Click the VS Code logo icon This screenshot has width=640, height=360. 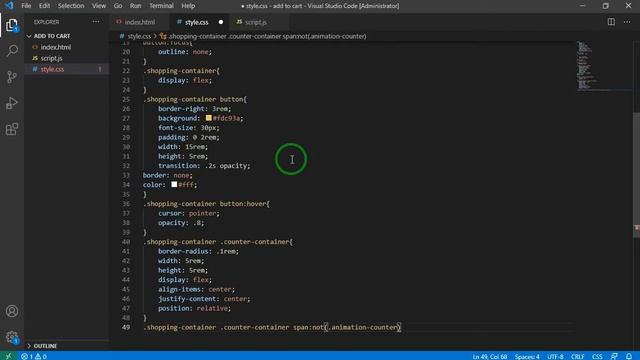click(x=9, y=6)
